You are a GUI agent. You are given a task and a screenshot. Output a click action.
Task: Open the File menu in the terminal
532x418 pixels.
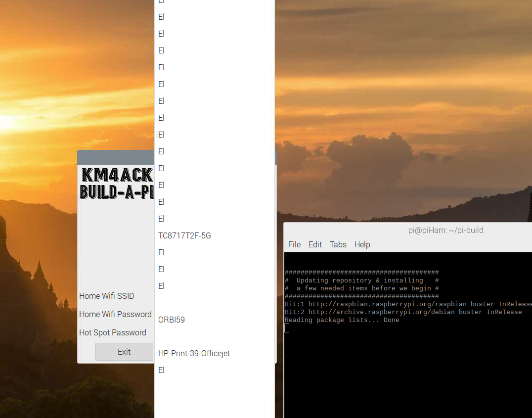click(x=294, y=244)
